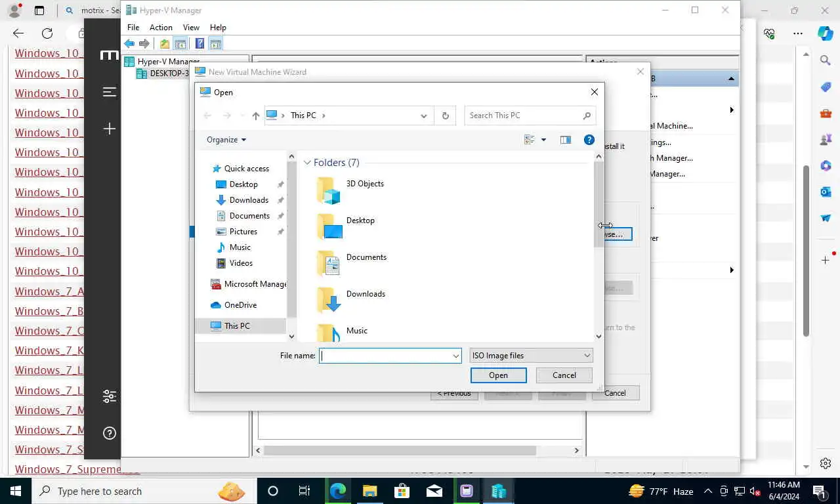Expand the address bar previous locations dropdown

pos(424,115)
